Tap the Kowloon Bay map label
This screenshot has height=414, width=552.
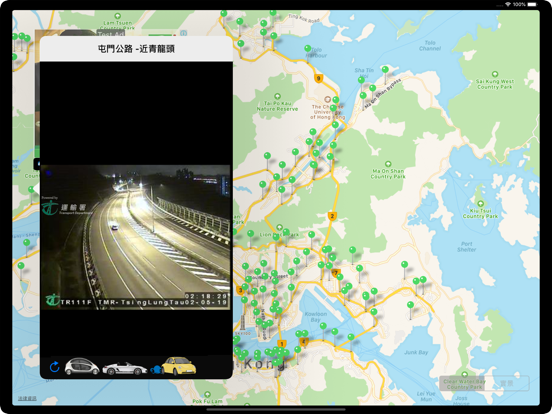pyautogui.click(x=316, y=317)
